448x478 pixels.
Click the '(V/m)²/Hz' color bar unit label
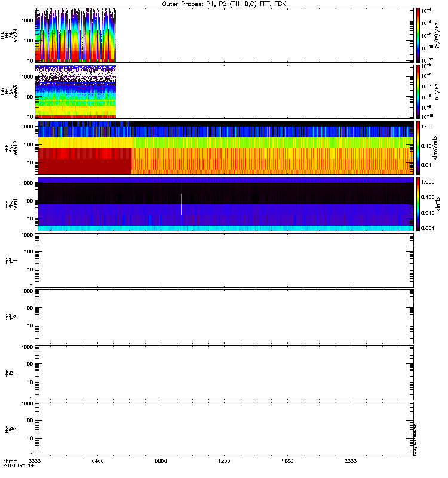coord(437,35)
